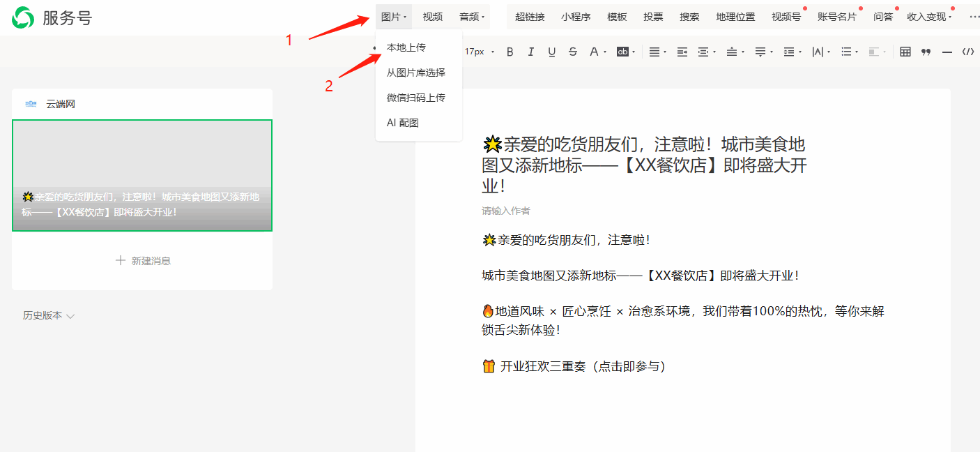The height and width of the screenshot is (452, 980).
Task: Click the spacing-before-paragraph icon
Action: (731, 52)
